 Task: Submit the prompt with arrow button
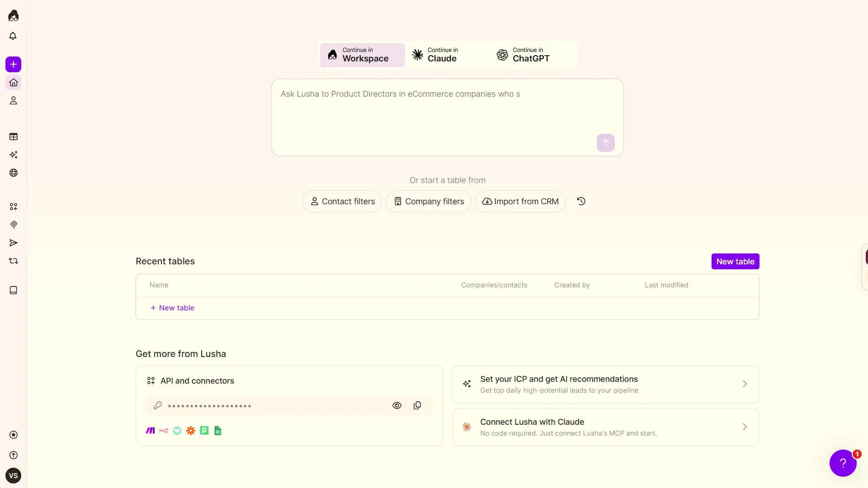click(605, 143)
